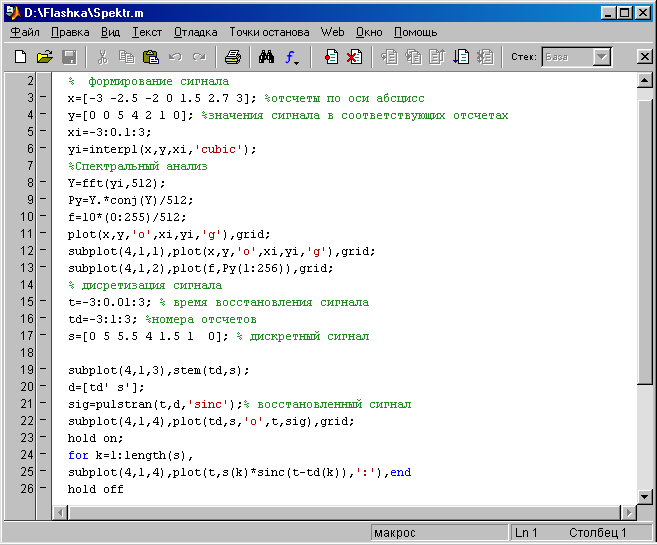Click the Exit debug mode toolbar icon
This screenshot has height=545, width=657.
pyautogui.click(x=485, y=57)
